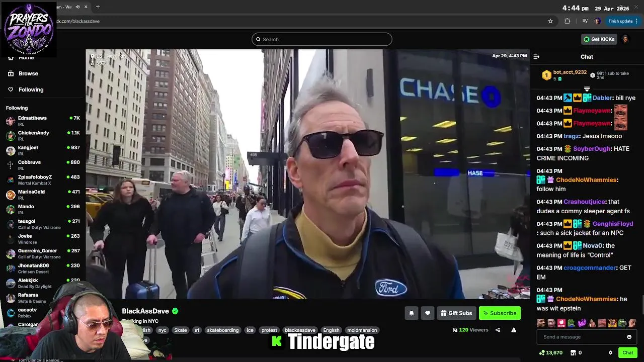Click the Get KICKs button
644x362 pixels.
click(599, 39)
